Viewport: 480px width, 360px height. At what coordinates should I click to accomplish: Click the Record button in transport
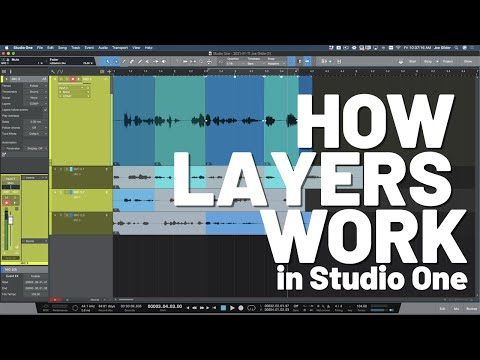[x=241, y=308]
